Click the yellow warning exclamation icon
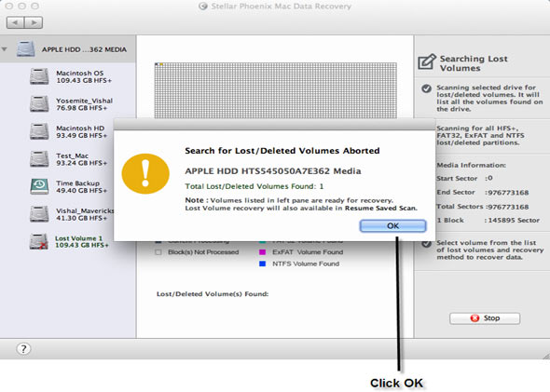Screen dimensions: 550x392 (145, 174)
